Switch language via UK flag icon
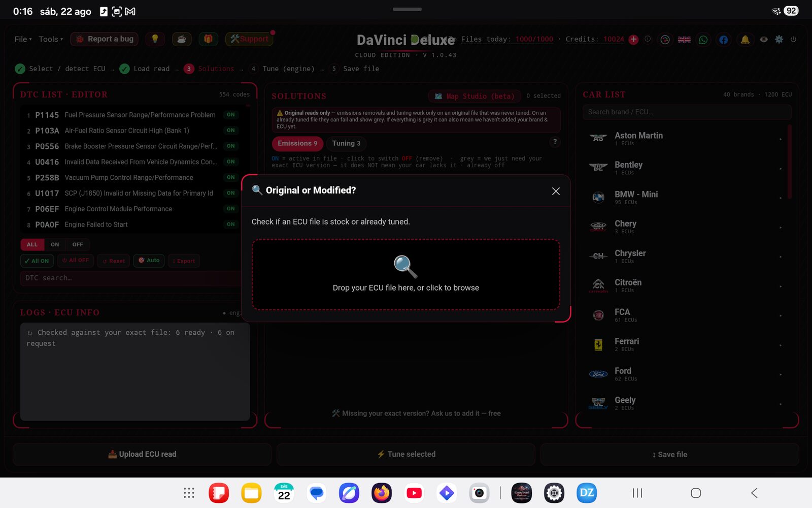This screenshot has height=508, width=812. [x=684, y=40]
